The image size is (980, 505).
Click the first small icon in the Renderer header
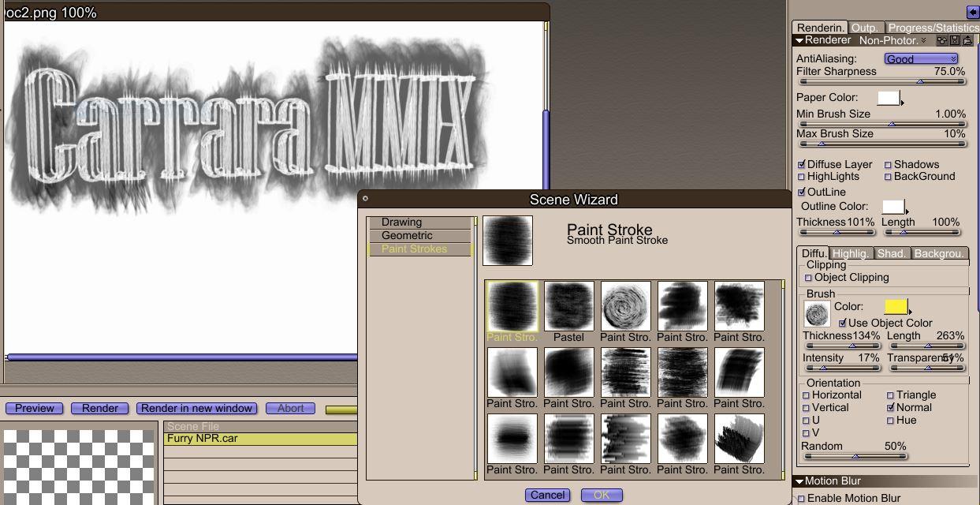[x=941, y=40]
